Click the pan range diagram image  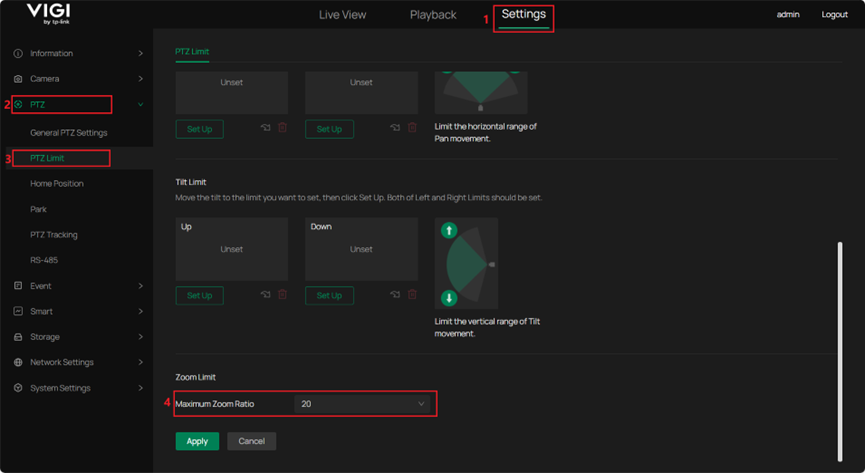click(x=481, y=92)
